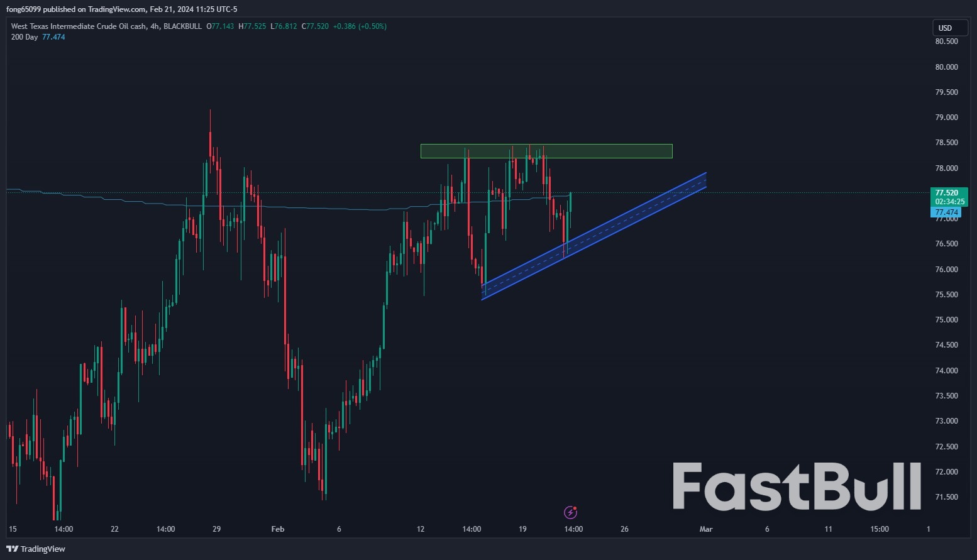Click the 26 date on time axis

click(624, 529)
